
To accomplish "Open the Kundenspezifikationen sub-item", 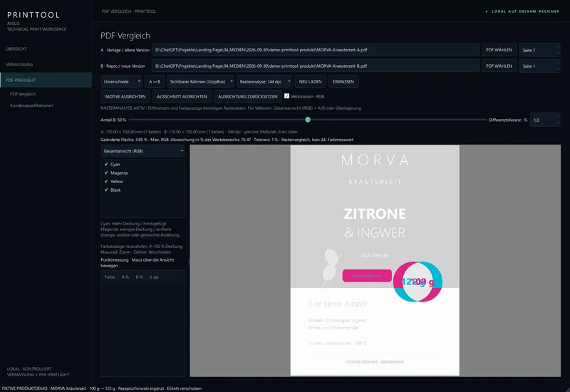I will 31,105.
